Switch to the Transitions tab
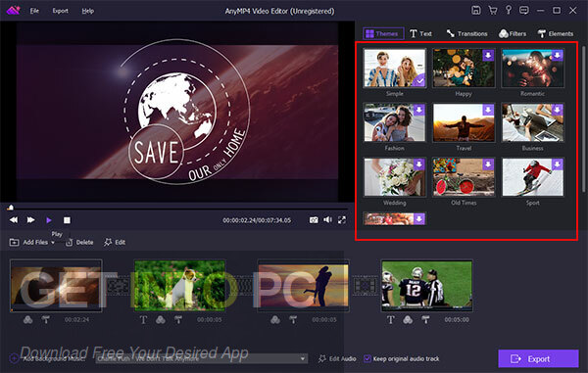 coord(466,33)
